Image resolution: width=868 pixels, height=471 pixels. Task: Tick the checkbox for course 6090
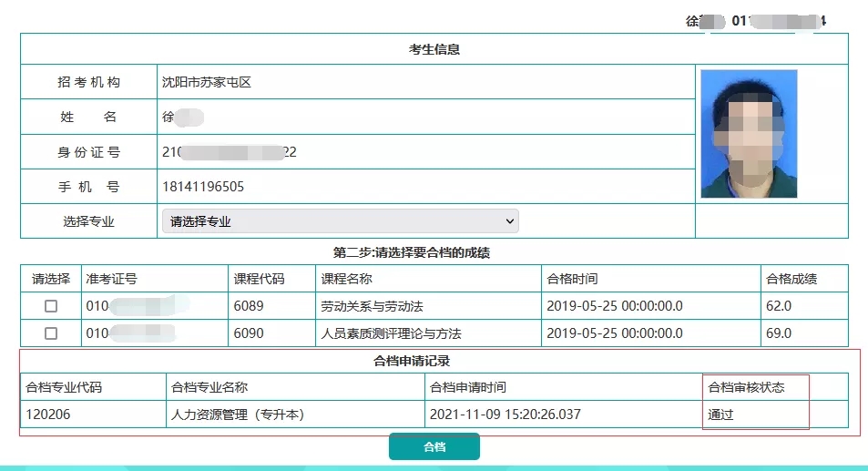[51, 333]
